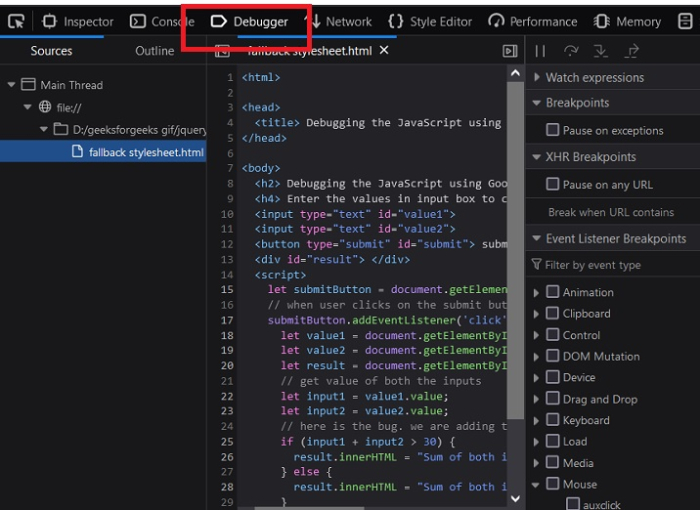Click the step out icon
Screen dimensions: 700x510
click(x=631, y=51)
